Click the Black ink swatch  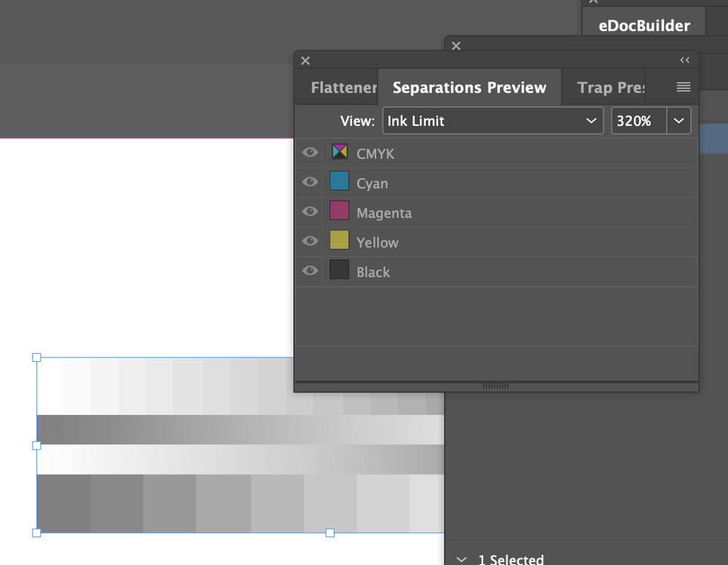pyautogui.click(x=340, y=269)
